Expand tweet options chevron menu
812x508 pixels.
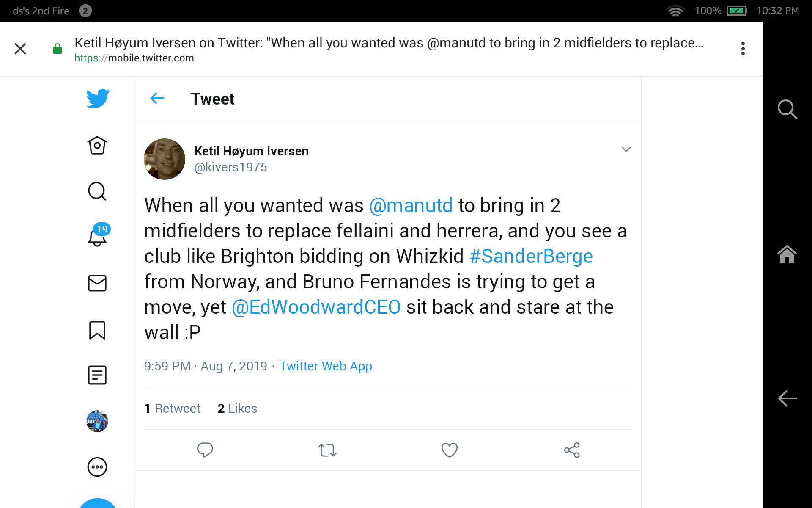click(626, 149)
